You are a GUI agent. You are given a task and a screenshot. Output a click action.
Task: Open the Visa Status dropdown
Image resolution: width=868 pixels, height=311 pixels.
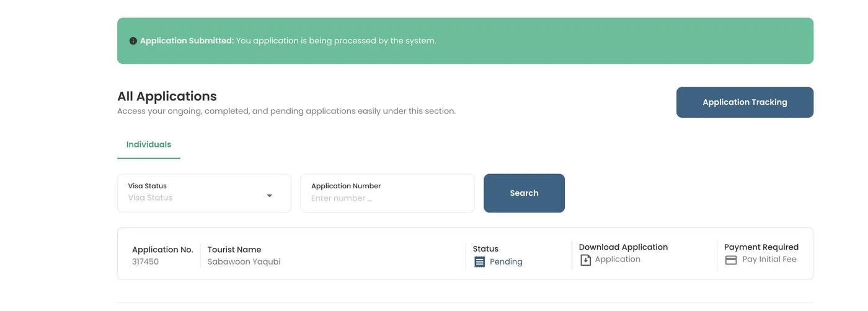pyautogui.click(x=204, y=193)
